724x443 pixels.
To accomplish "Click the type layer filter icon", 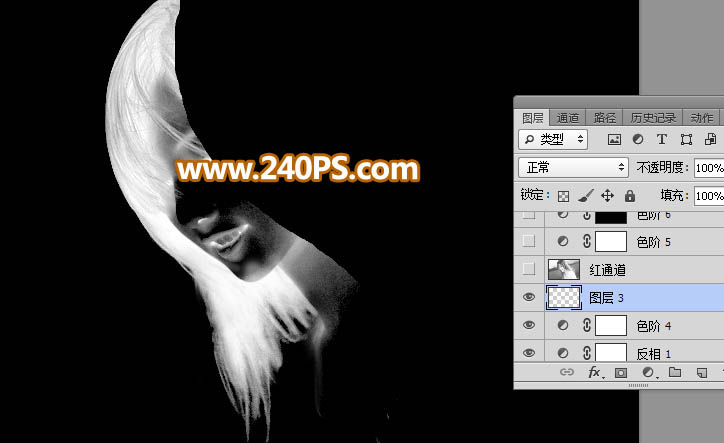I will [662, 139].
